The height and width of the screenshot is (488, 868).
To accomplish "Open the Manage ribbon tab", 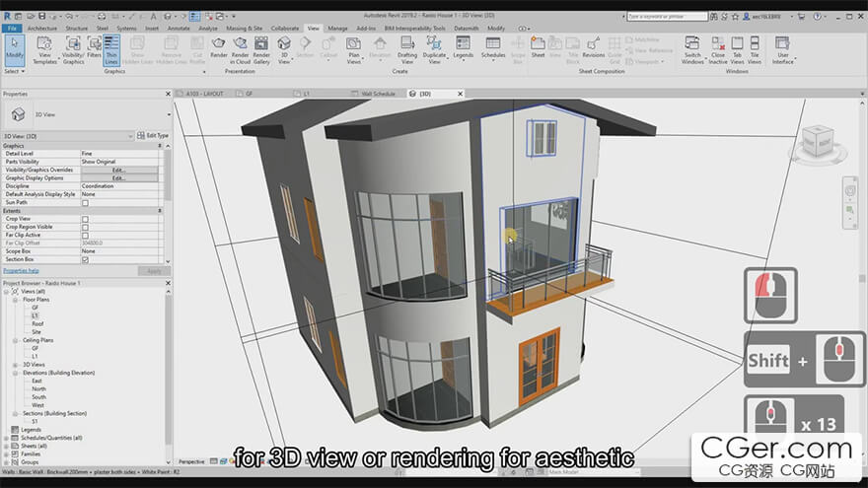I will tap(337, 29).
